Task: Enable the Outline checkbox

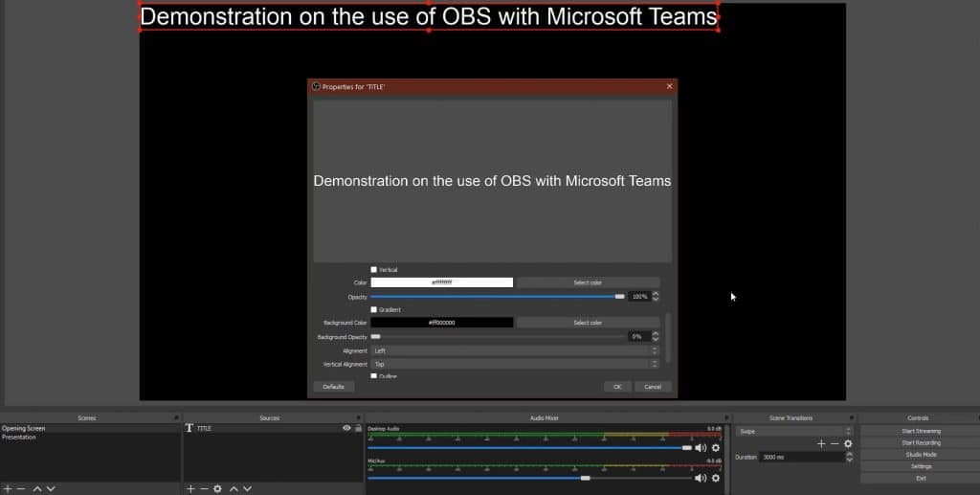Action: pyautogui.click(x=374, y=376)
